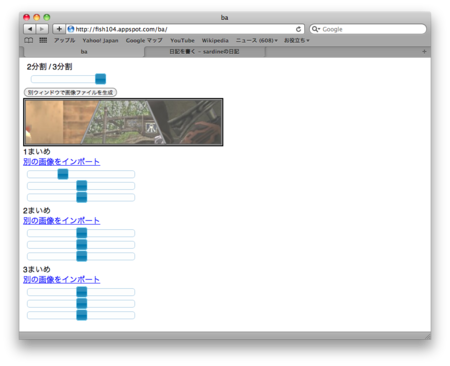Screen dimensions: 450x366
Task: Expand the ニュース (608) bookmark menu
Action: (257, 40)
